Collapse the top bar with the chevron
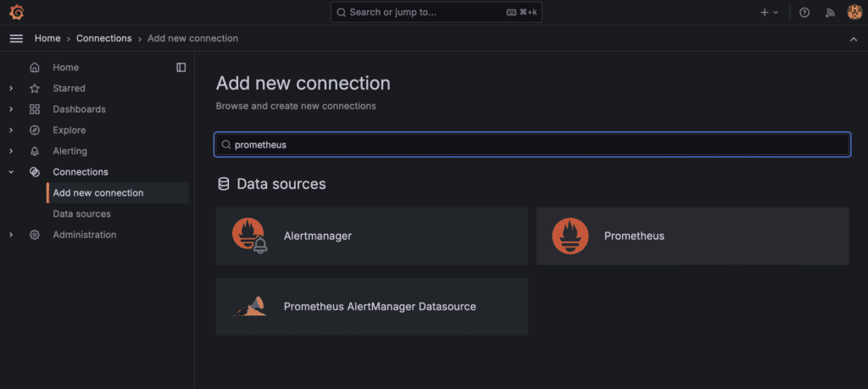868x389 pixels. [x=853, y=39]
